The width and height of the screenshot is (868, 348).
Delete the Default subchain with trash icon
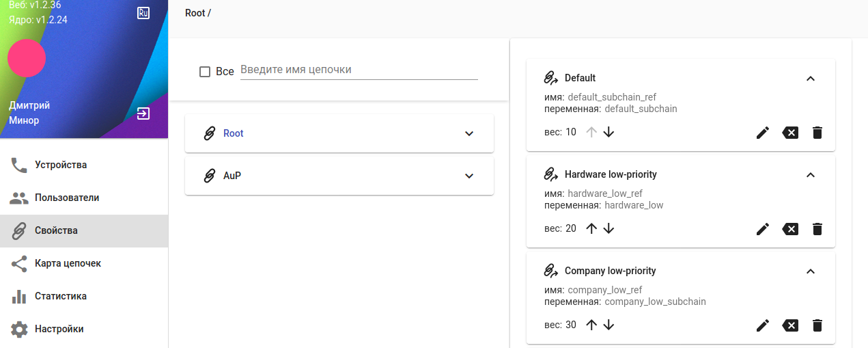[817, 133]
